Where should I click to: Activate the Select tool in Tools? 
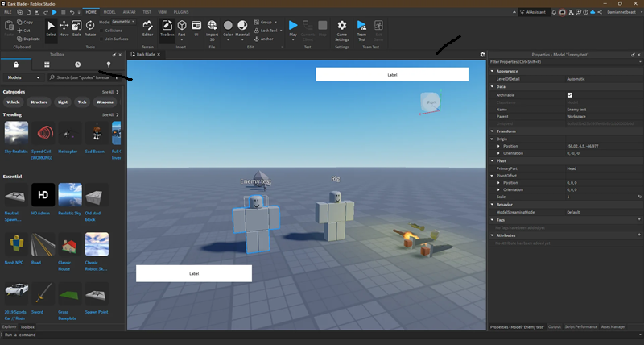(52, 29)
